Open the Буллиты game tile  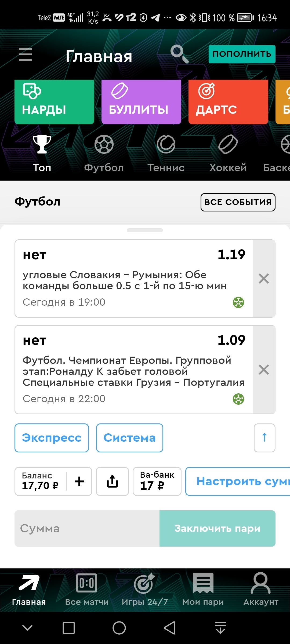(141, 102)
